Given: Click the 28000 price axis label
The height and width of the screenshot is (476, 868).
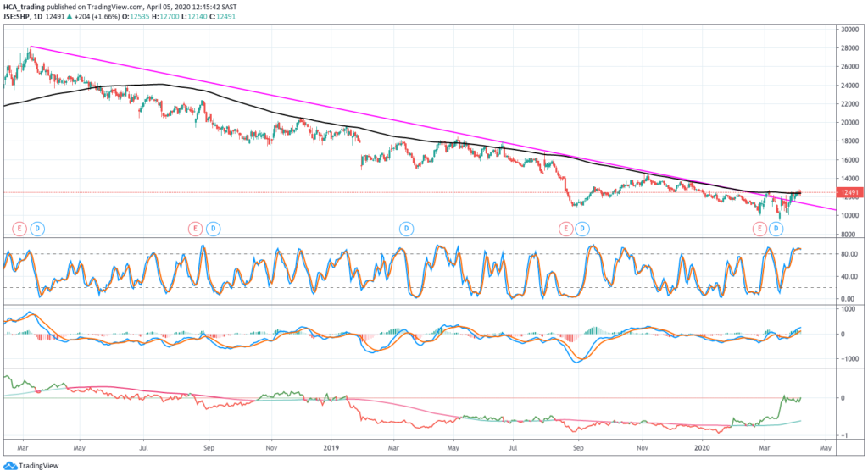Looking at the screenshot, I should pos(849,48).
